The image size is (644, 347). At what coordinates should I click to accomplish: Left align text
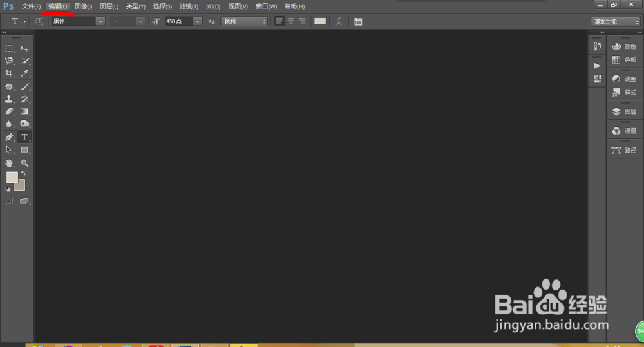pos(279,21)
